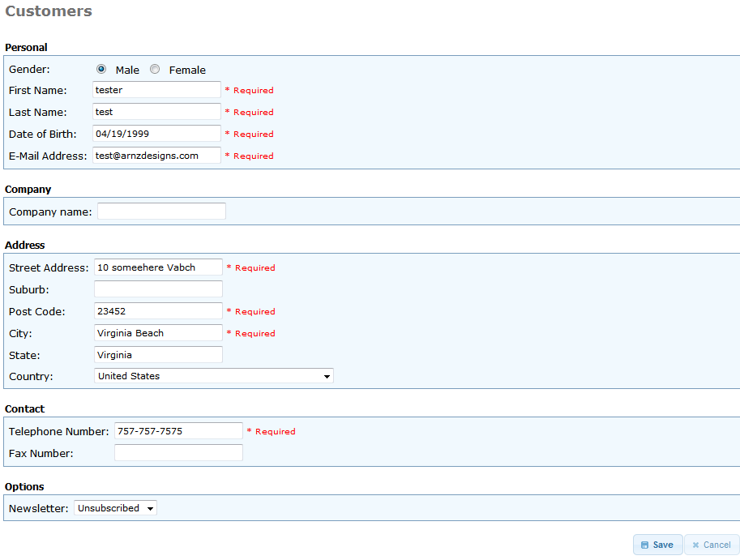Select the E-Mail Address input box
This screenshot has width=740, height=560.
click(x=156, y=156)
